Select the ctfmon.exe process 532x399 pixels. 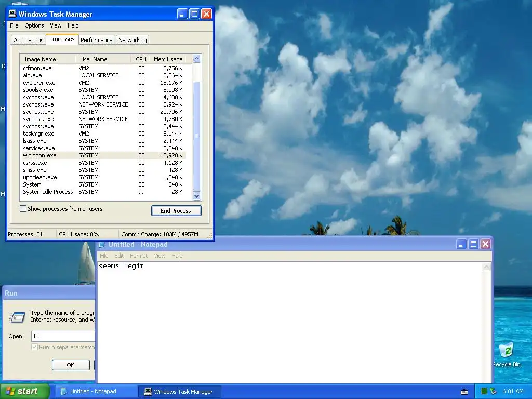[x=103, y=68]
